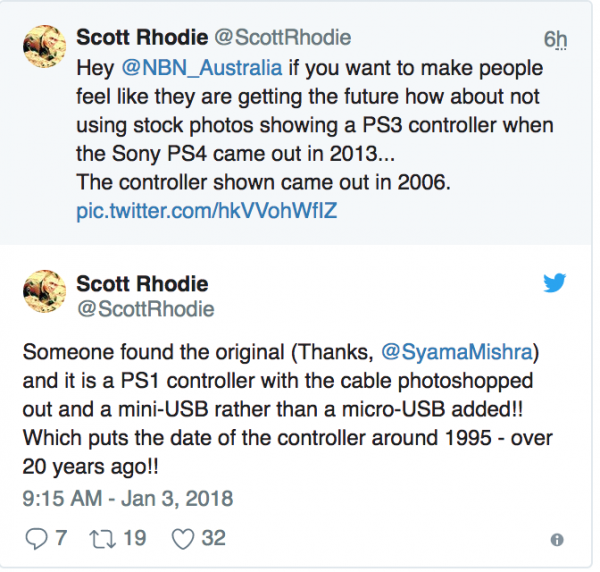Viewport: 600px width, 572px height.
Task: Click the @ScottRhodie handle under main tweet name
Action: (x=146, y=309)
